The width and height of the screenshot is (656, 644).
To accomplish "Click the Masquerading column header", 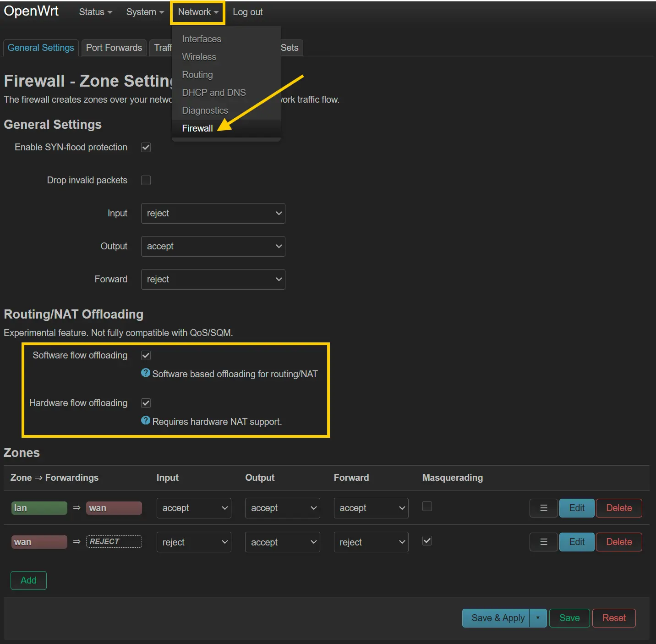I will 453,478.
